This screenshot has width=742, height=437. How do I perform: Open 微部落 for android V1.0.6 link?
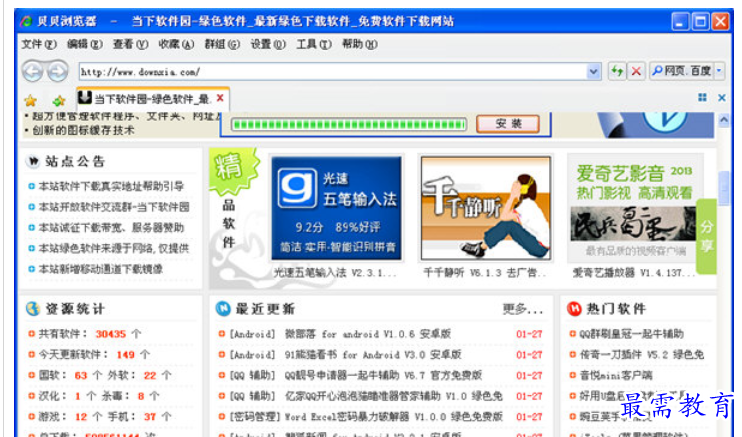(x=368, y=334)
